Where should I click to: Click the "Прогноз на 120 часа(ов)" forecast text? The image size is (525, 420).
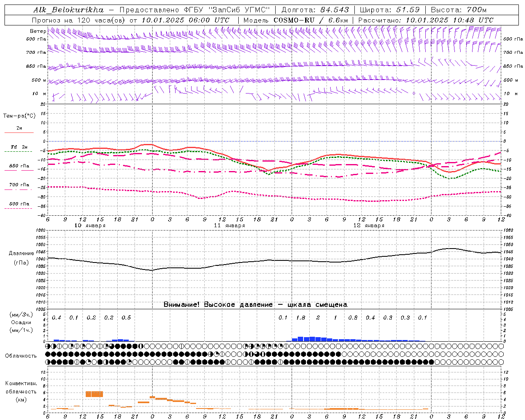79,20
